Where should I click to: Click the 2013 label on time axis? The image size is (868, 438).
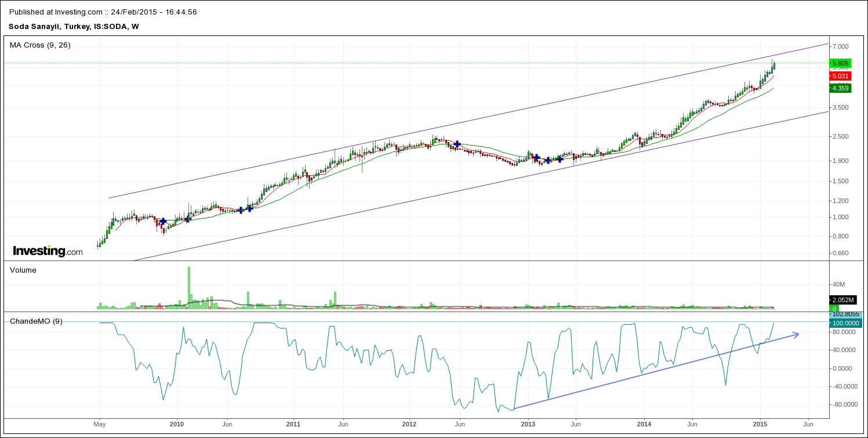[x=527, y=424]
